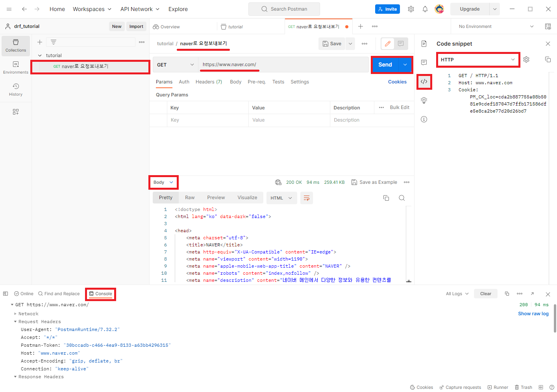The height and width of the screenshot is (392, 557).
Task: Change the HTTP snippet language dropdown
Action: 478,59
